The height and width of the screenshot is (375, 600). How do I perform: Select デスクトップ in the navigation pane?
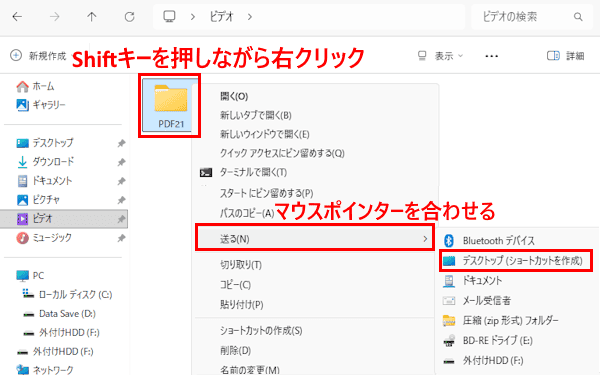coord(45,143)
